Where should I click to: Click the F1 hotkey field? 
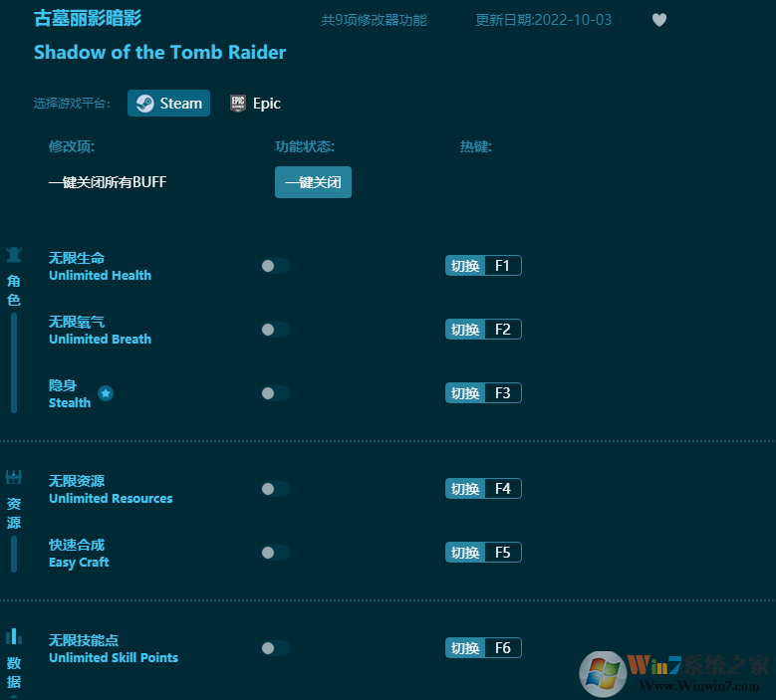[x=503, y=266]
